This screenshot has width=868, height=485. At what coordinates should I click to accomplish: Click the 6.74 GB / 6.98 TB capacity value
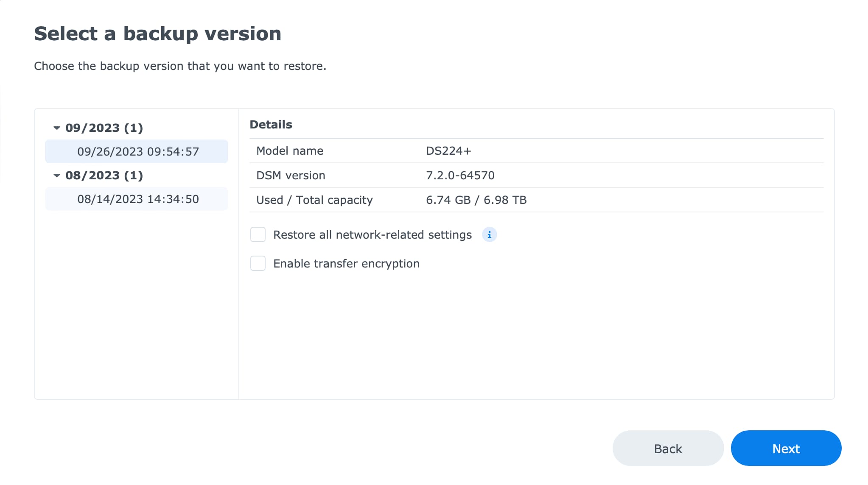[476, 200]
